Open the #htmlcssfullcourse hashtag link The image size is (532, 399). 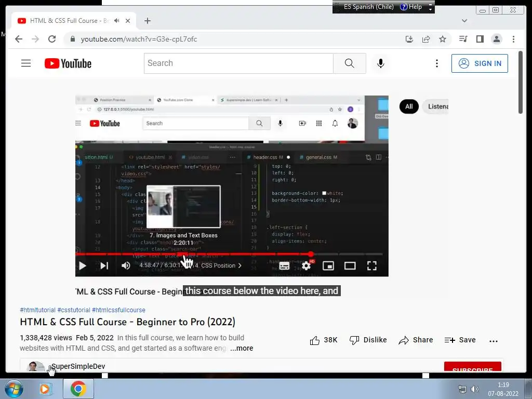coord(118,310)
